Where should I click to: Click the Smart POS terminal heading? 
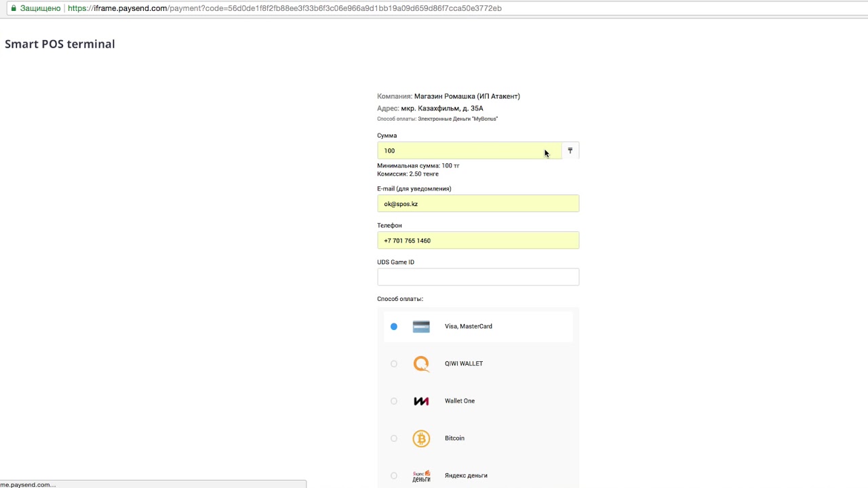(60, 44)
